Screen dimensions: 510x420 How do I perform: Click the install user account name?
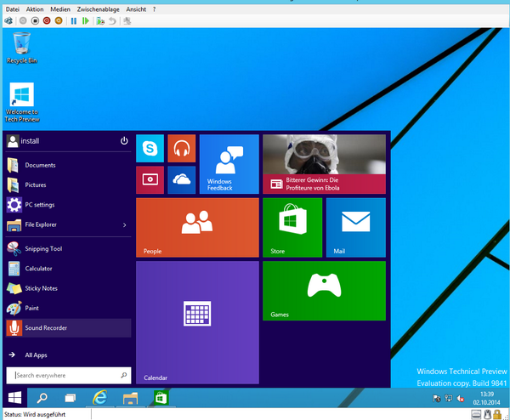click(x=30, y=141)
